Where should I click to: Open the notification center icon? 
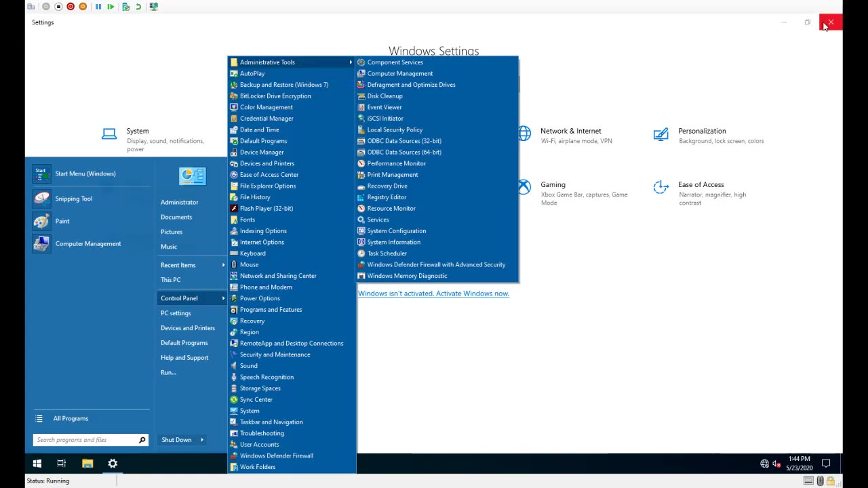pyautogui.click(x=826, y=464)
